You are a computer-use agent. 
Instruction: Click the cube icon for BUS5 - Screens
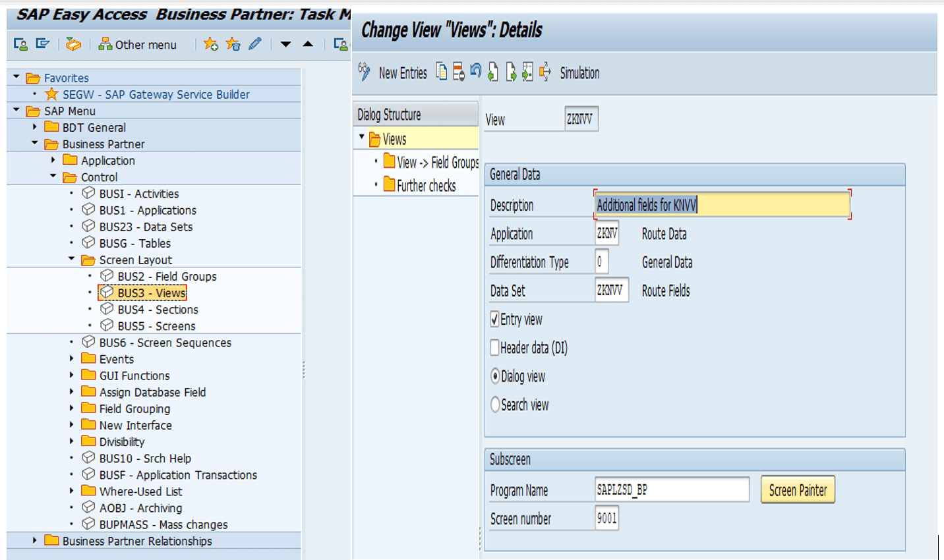coord(107,325)
